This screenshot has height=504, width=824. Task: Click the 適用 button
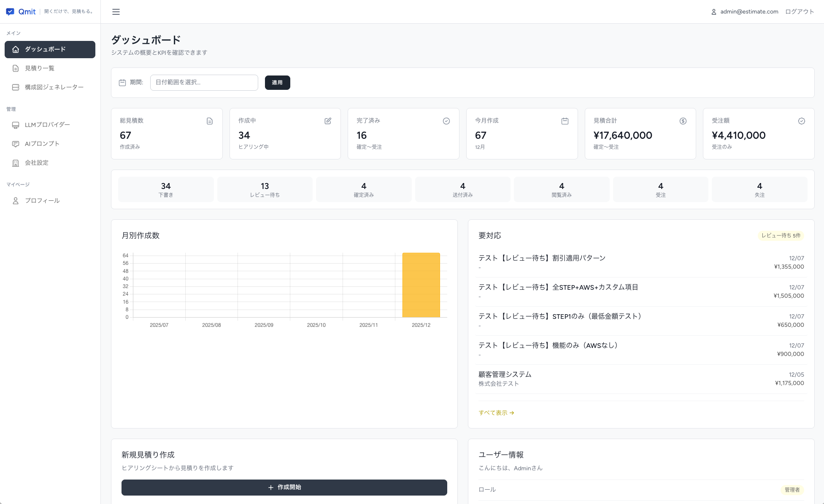[277, 83]
